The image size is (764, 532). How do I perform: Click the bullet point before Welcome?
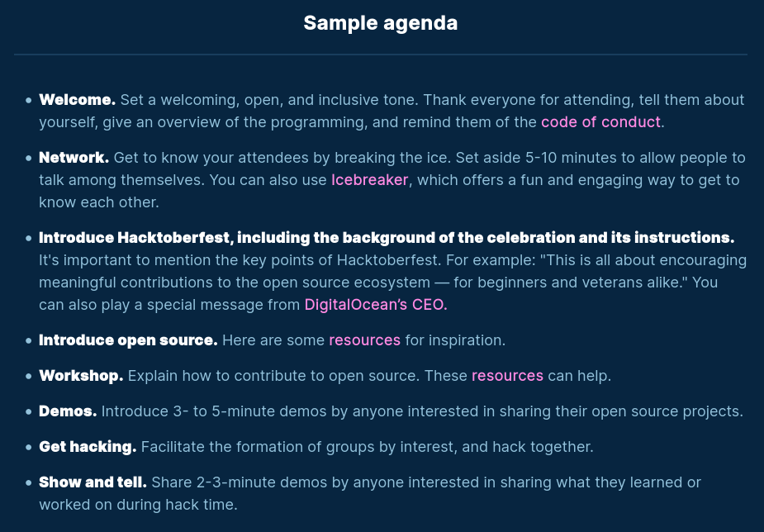(29, 100)
